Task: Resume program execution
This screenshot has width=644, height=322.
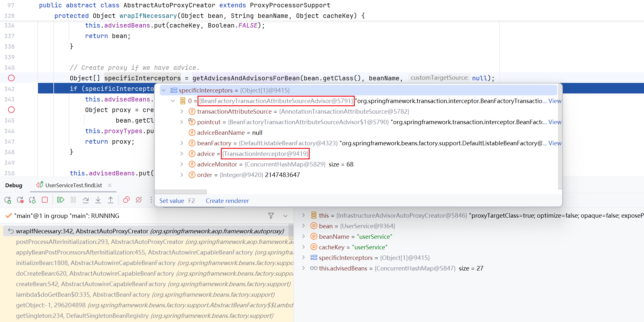Action: coord(60,200)
